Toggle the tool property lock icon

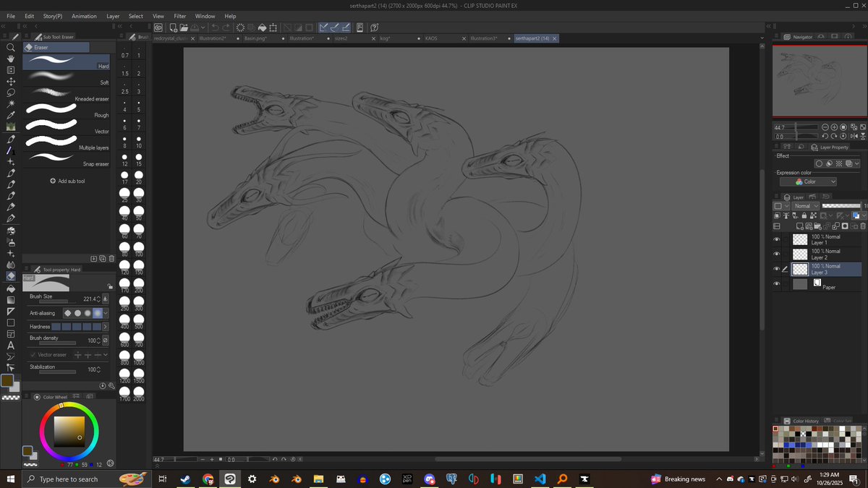click(110, 286)
